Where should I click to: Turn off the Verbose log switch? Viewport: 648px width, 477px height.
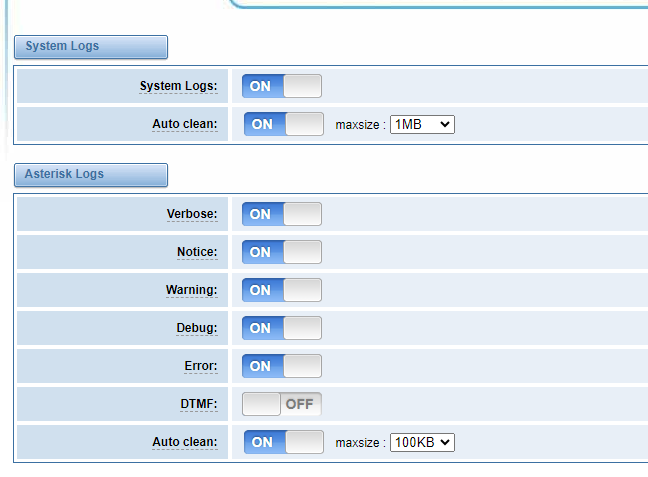282,214
